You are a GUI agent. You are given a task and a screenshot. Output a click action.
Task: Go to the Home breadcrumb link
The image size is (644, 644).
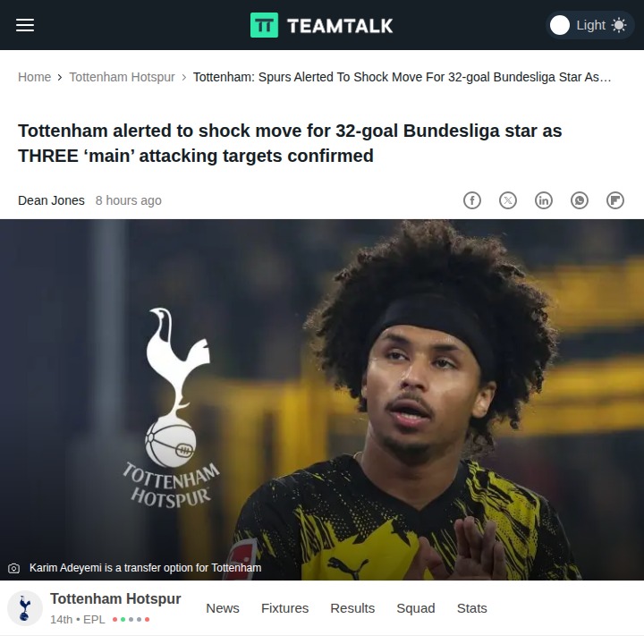[x=35, y=77]
